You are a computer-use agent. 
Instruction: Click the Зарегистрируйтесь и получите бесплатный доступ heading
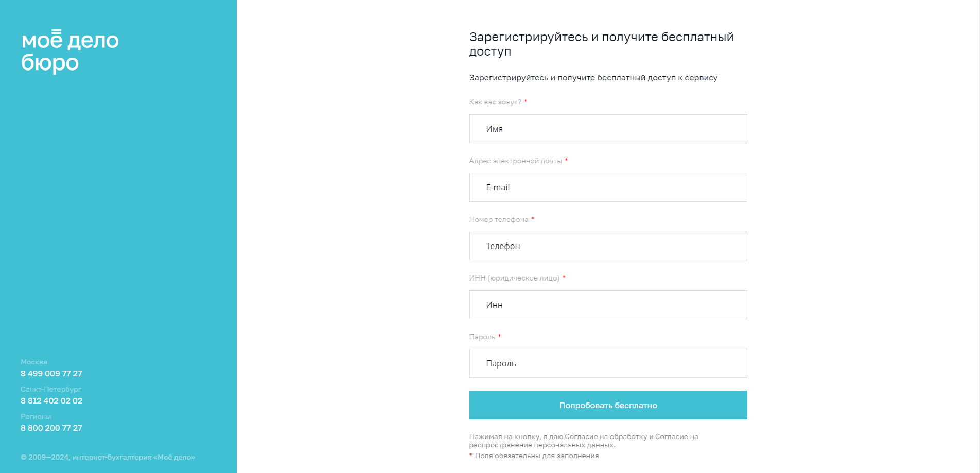pyautogui.click(x=601, y=44)
